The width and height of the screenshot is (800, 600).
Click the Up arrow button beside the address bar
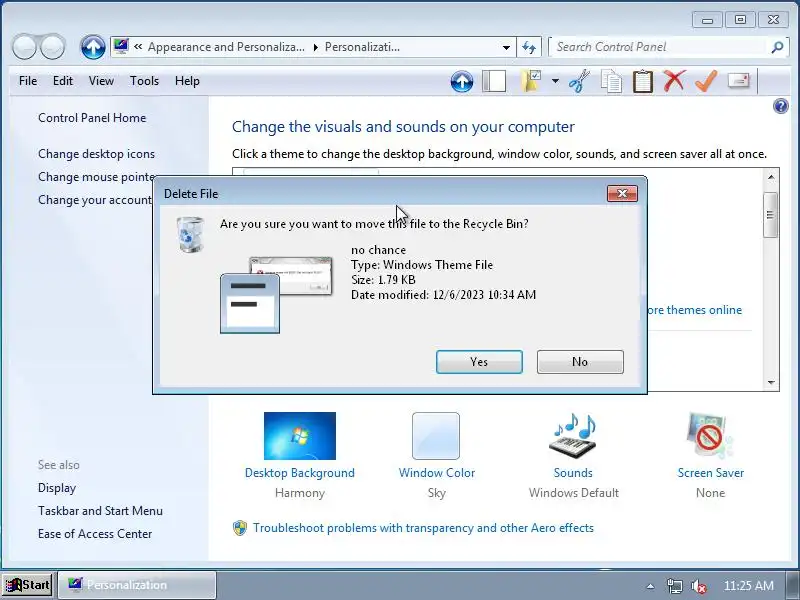93,47
